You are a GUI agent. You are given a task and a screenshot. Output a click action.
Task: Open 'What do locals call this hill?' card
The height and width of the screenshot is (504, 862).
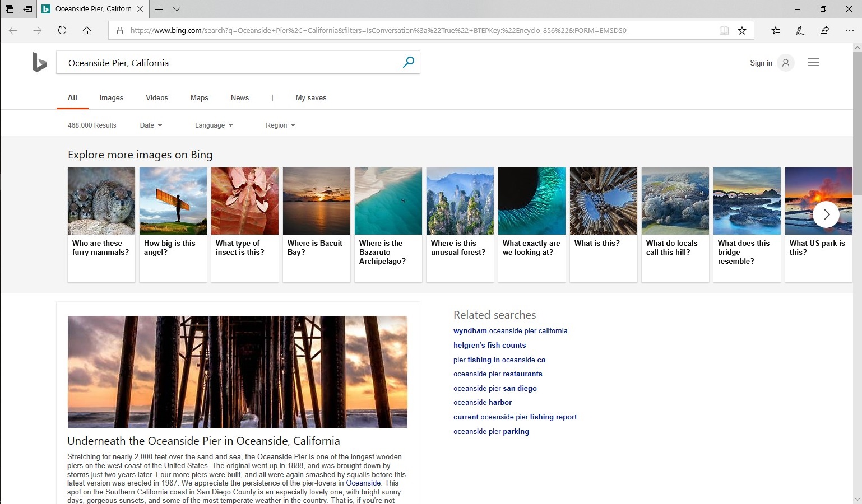click(x=675, y=225)
